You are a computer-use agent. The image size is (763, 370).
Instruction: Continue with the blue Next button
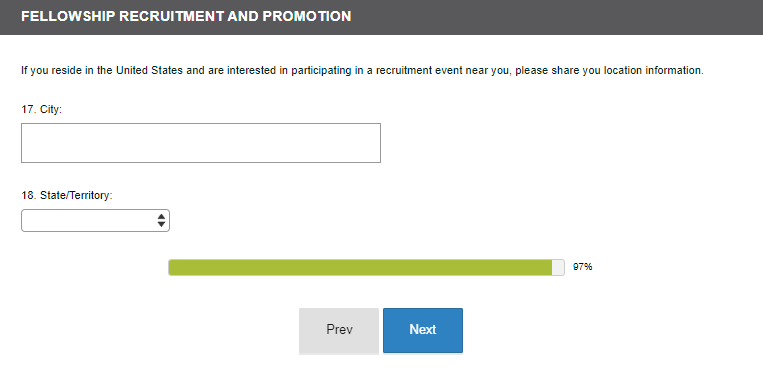423,330
